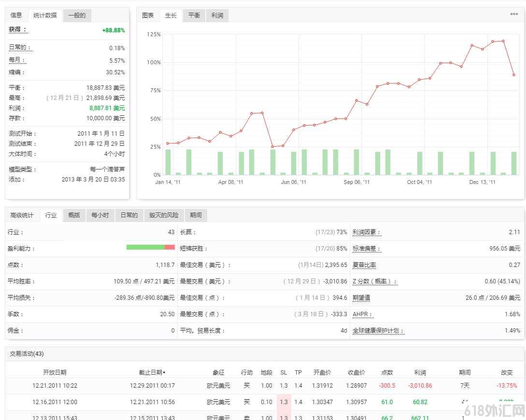Screen dimensions: 526x420
Task: Click the 期望值 label link
Action: point(361,298)
